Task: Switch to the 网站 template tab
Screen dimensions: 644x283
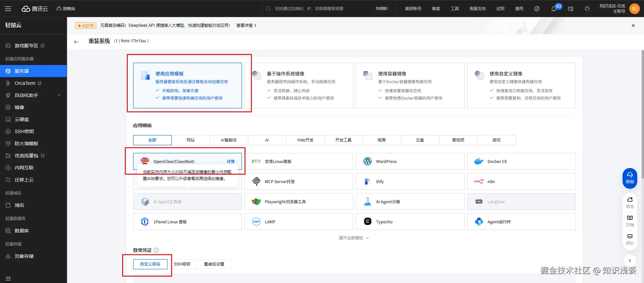Action: pos(191,140)
